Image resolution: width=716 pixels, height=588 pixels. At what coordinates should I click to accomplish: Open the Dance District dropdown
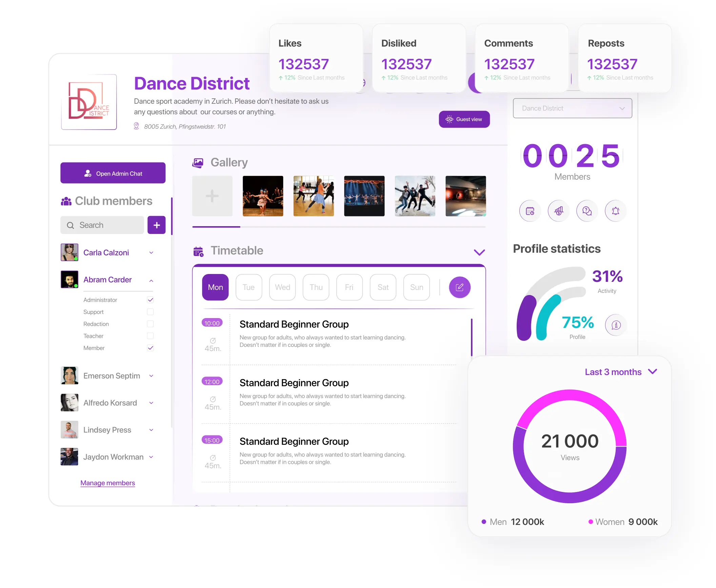pyautogui.click(x=572, y=109)
